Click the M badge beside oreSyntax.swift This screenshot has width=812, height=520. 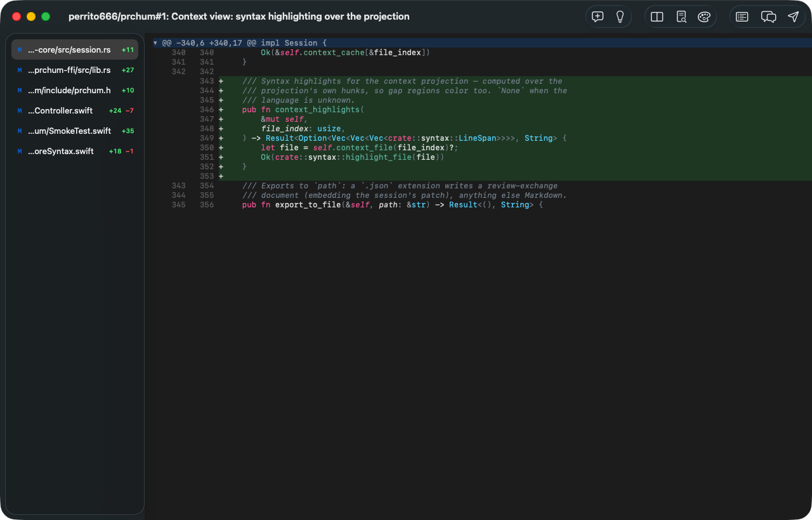coord(20,151)
